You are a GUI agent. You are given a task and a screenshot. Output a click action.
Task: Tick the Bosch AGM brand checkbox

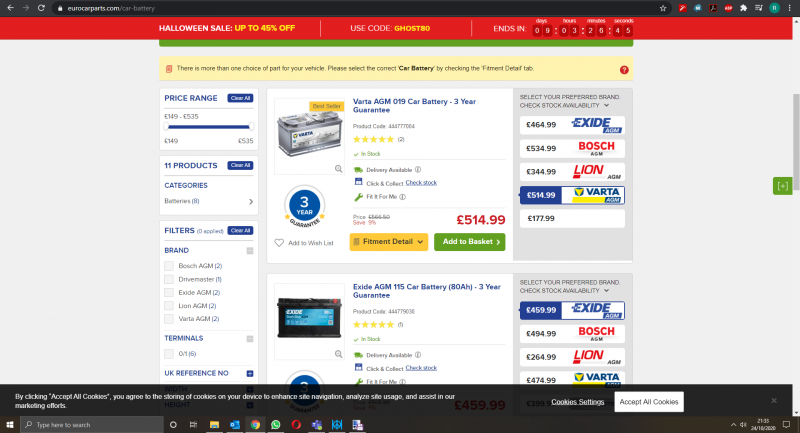169,265
